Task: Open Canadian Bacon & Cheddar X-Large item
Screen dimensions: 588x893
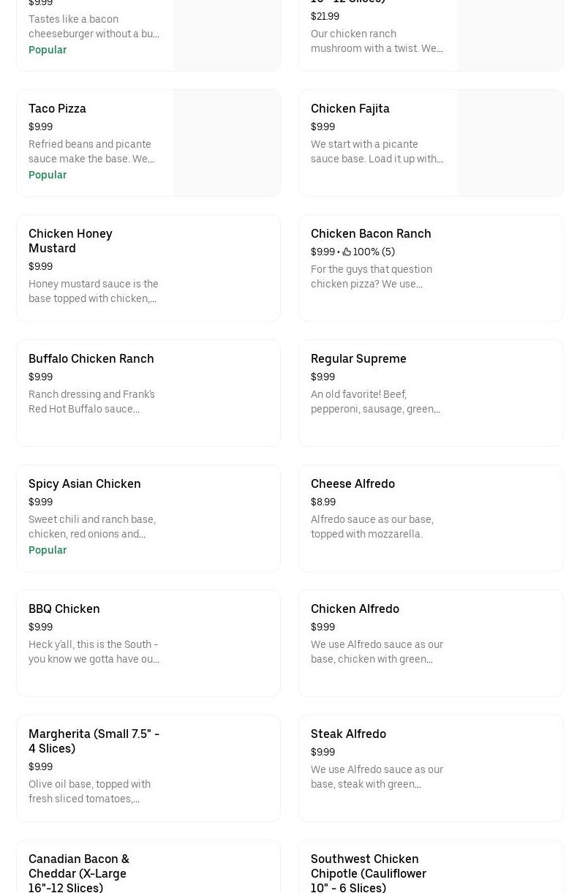Action: [x=148, y=867]
